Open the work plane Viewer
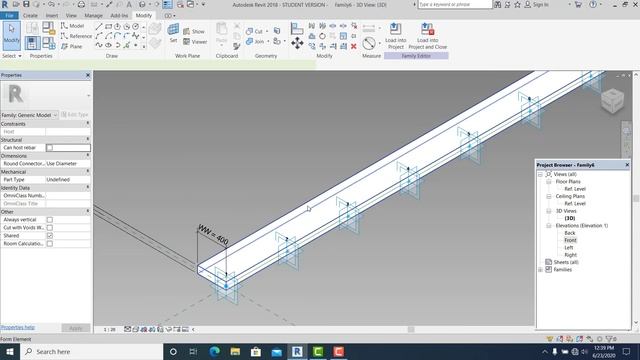 (x=195, y=42)
